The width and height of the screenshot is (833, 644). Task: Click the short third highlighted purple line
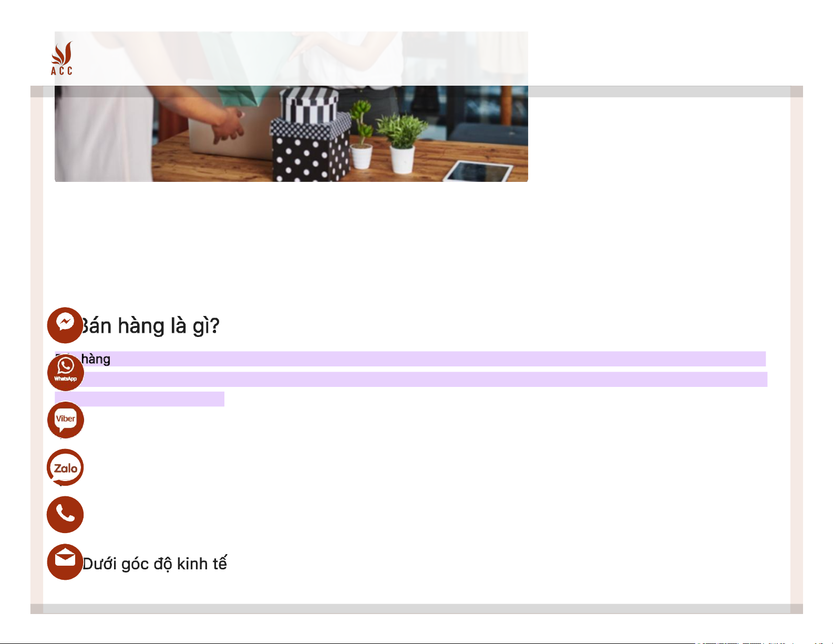[x=139, y=399]
